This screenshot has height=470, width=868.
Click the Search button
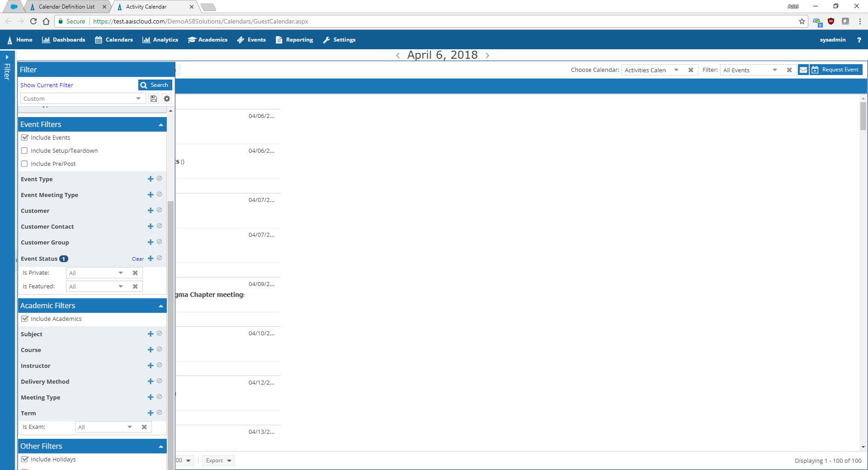pyautogui.click(x=155, y=85)
